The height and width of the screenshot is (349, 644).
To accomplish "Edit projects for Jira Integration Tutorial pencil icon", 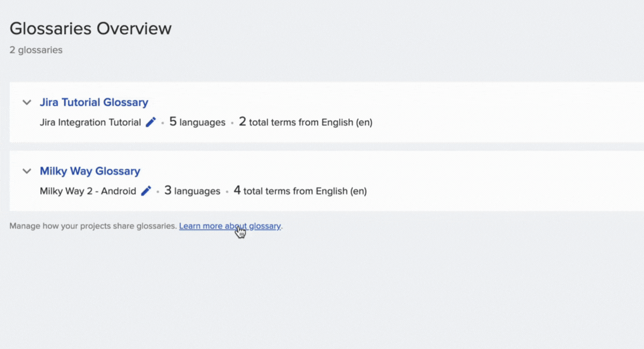I will [151, 122].
